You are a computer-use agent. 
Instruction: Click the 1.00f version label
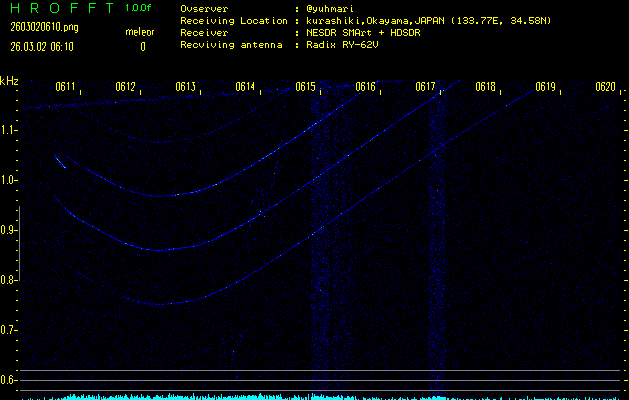tap(140, 7)
